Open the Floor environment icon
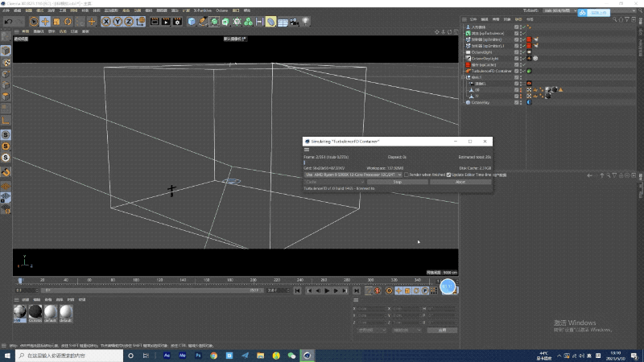The height and width of the screenshot is (362, 644). coord(283,22)
